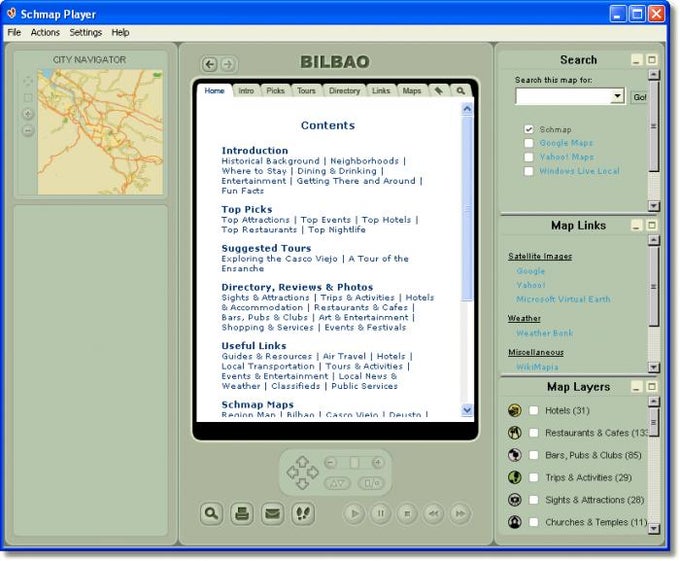Show the Hotels (31) map layer
Image resolution: width=680 pixels, height=561 pixels.
[534, 410]
